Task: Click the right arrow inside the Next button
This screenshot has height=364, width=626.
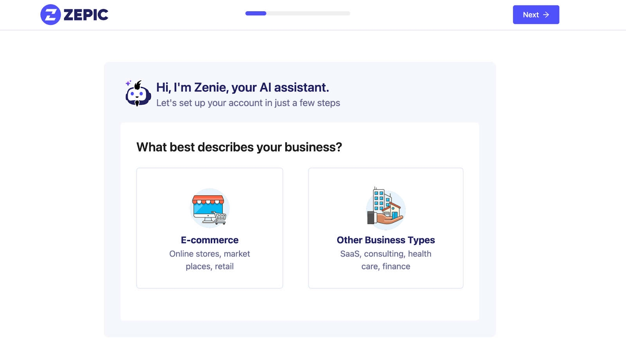Action: point(546,15)
